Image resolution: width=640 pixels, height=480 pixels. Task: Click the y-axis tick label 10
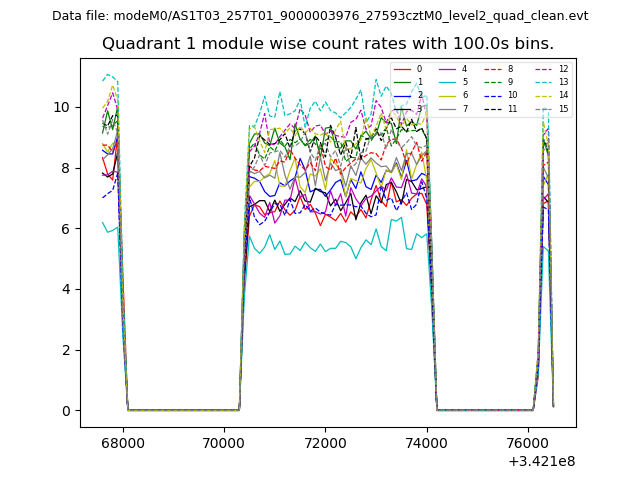[x=61, y=107]
